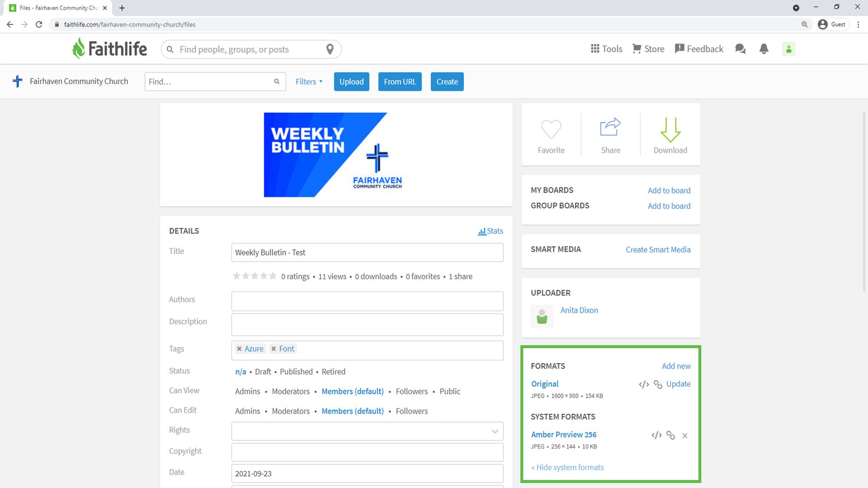This screenshot has width=868, height=488.
Task: Remove the Azure tag
Action: (x=239, y=349)
